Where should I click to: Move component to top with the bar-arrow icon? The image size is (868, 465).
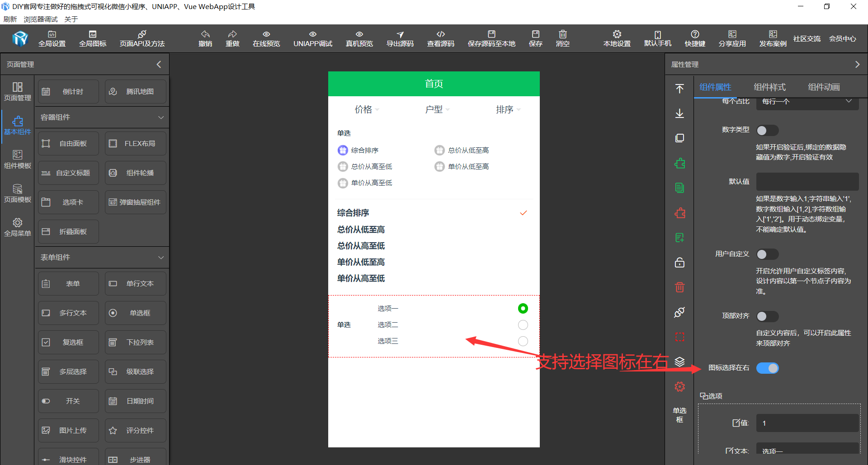click(x=679, y=89)
